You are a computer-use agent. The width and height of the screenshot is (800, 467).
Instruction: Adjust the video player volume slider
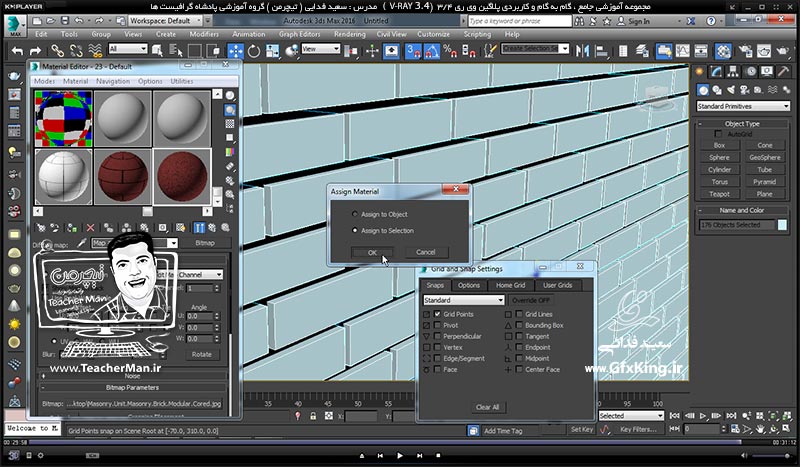pos(772,455)
